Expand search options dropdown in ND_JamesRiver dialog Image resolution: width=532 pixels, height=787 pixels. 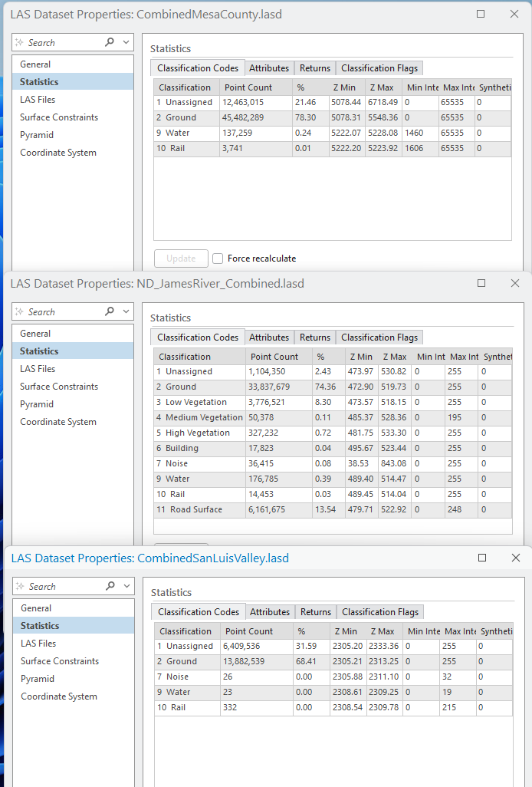(126, 312)
